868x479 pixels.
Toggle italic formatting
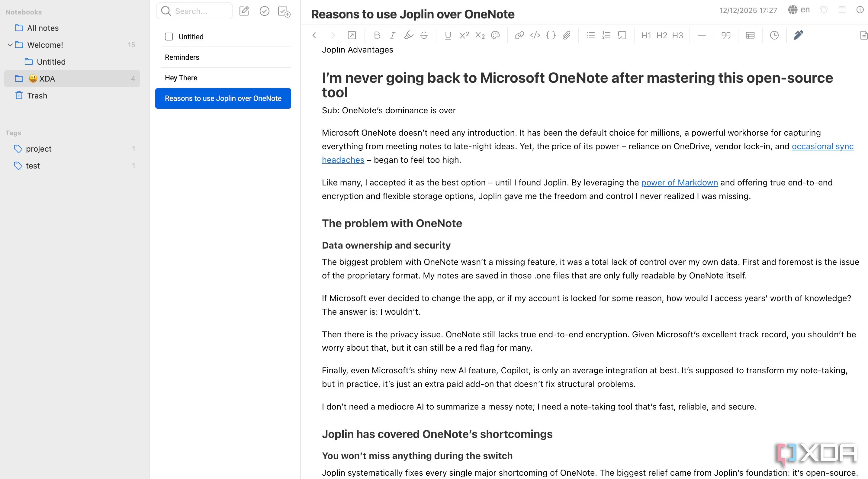click(x=393, y=35)
